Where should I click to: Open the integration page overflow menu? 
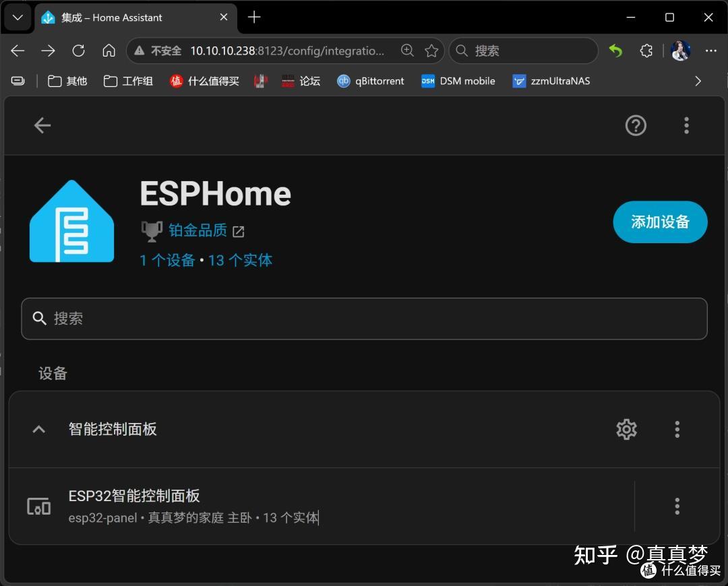(686, 126)
